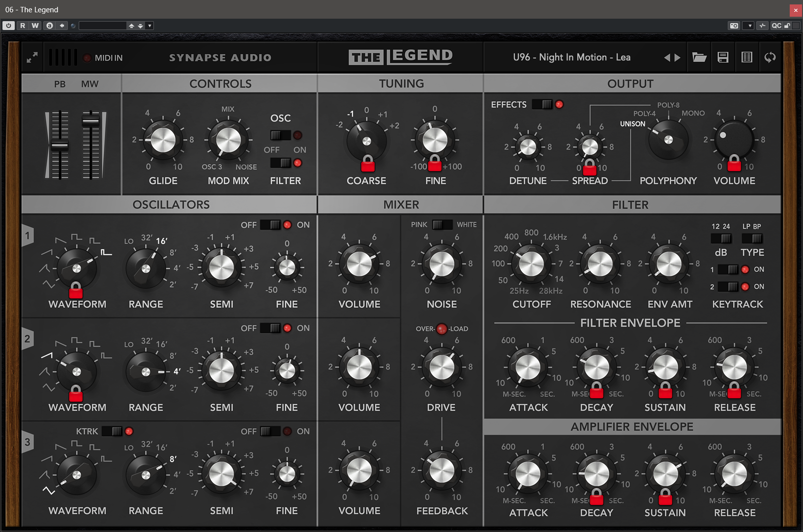The height and width of the screenshot is (532, 803).
Task: Click the mod wheel MW slider
Action: coord(91,120)
